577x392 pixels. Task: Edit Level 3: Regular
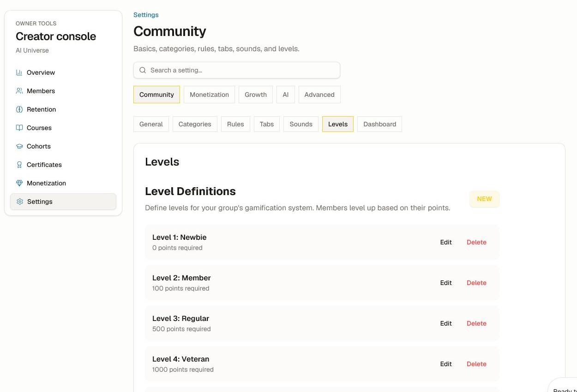[x=446, y=323]
